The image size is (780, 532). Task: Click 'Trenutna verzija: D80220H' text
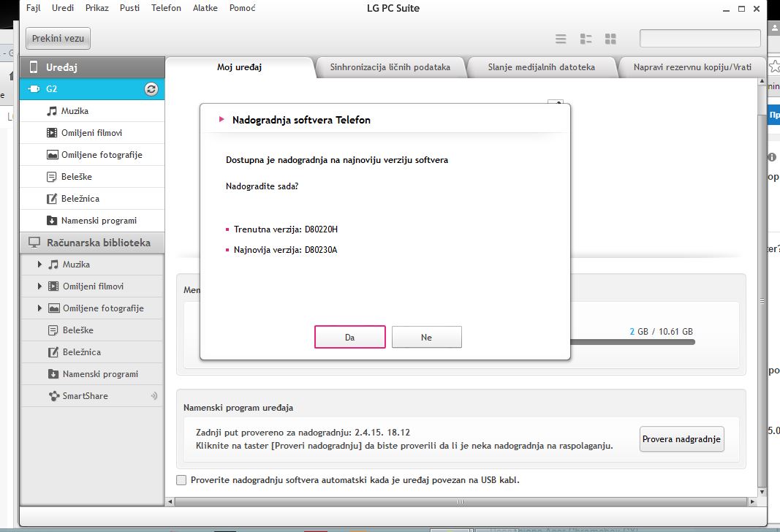pyautogui.click(x=286, y=229)
